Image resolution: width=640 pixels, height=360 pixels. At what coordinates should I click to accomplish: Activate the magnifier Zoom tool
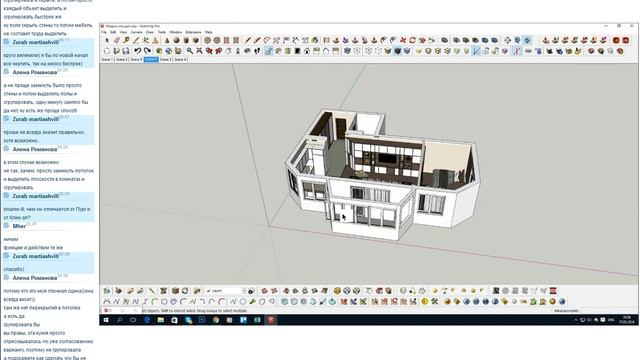pos(190,51)
